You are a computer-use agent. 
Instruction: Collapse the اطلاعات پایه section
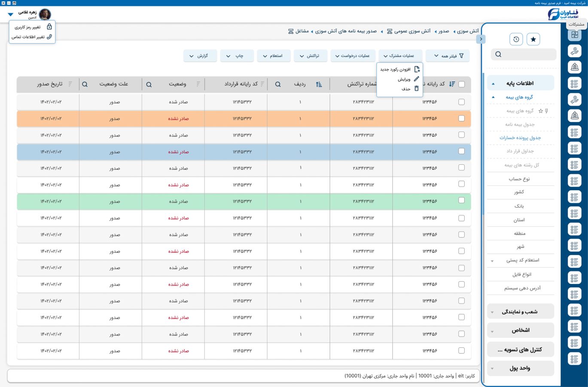pos(520,83)
